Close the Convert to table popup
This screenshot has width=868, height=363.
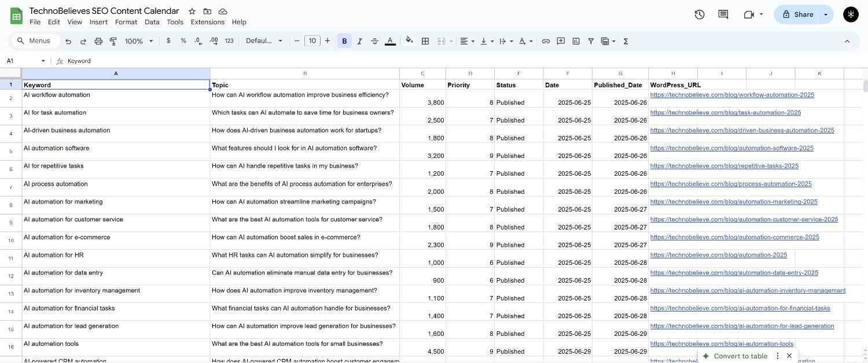(789, 356)
